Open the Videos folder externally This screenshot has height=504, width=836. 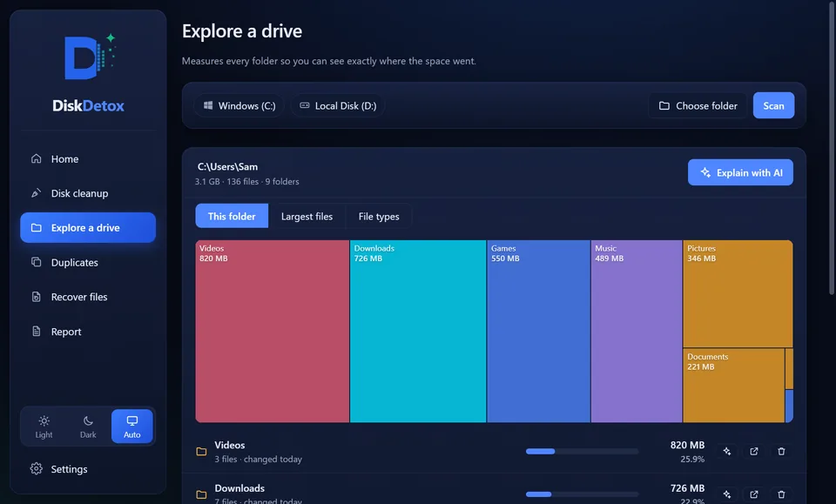pos(754,452)
